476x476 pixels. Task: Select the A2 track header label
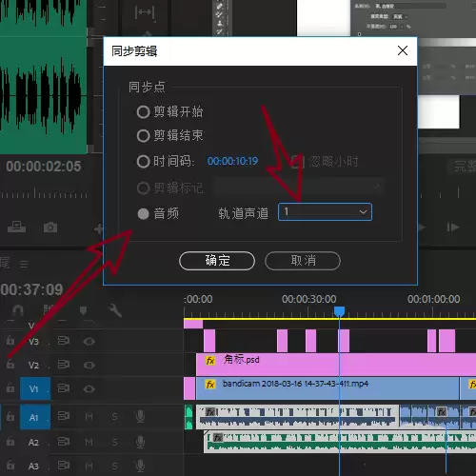click(x=33, y=442)
